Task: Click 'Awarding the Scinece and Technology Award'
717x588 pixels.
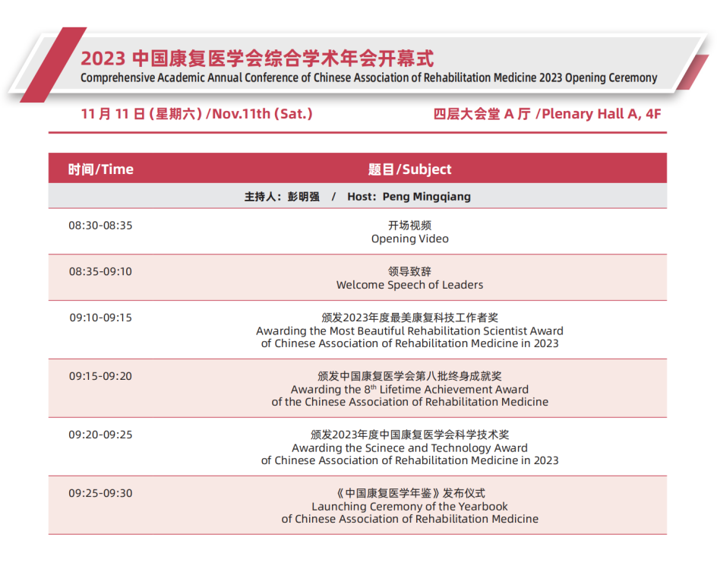Action: tap(409, 447)
